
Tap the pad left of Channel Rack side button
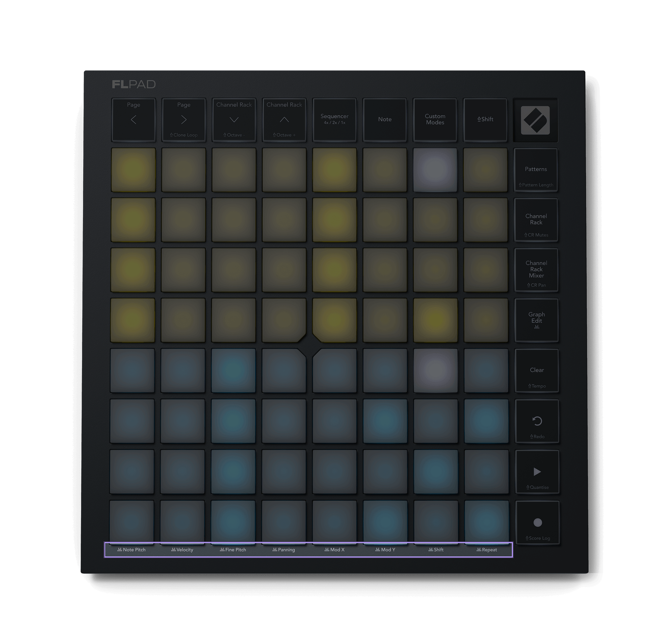pyautogui.click(x=485, y=220)
